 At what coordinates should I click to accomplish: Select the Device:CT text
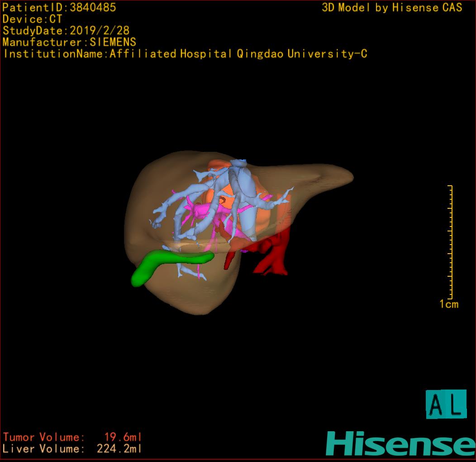32,19
